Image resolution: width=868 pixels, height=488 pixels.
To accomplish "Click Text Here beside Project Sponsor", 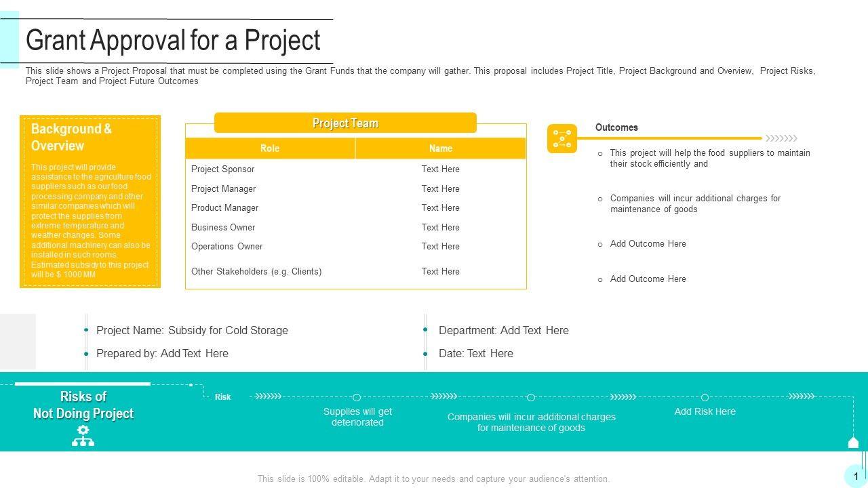I will point(441,169).
